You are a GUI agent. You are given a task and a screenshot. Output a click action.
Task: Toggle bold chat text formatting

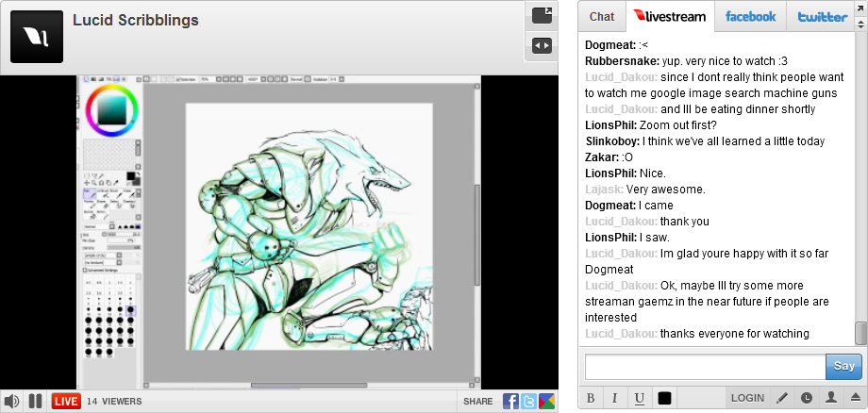[591, 398]
